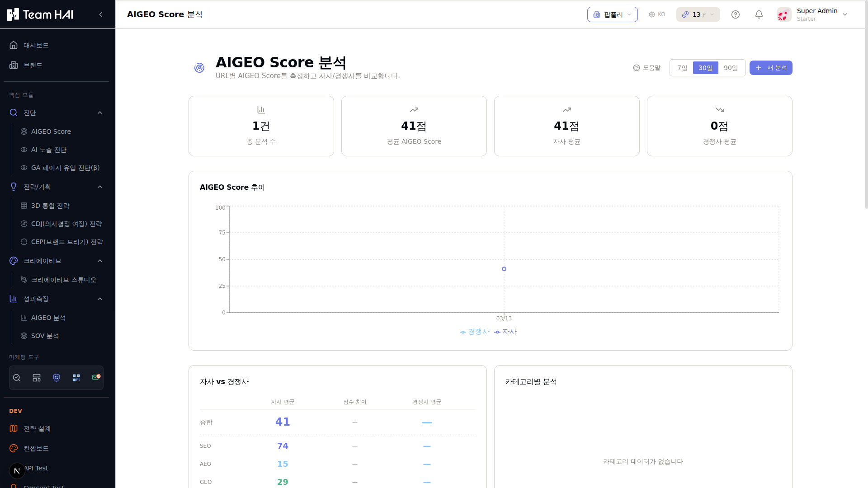The width and height of the screenshot is (868, 488).
Task: Open 대시보드 in the sidebar
Action: (x=56, y=45)
